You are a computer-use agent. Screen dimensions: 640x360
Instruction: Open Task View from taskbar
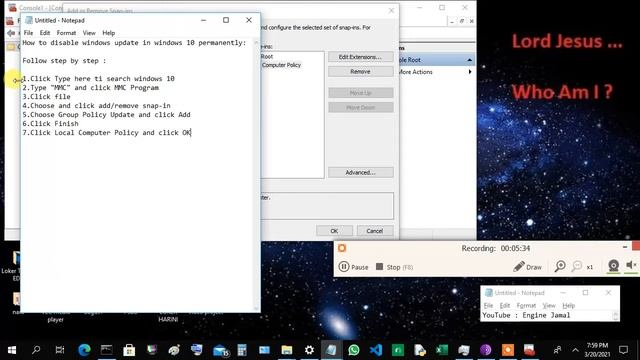click(x=60, y=350)
